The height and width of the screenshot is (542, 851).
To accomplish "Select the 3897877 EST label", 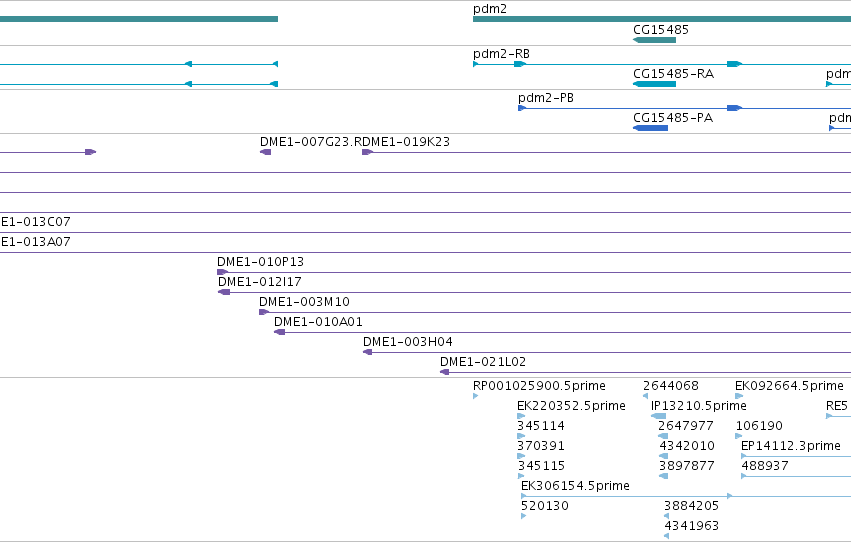I will 687,466.
